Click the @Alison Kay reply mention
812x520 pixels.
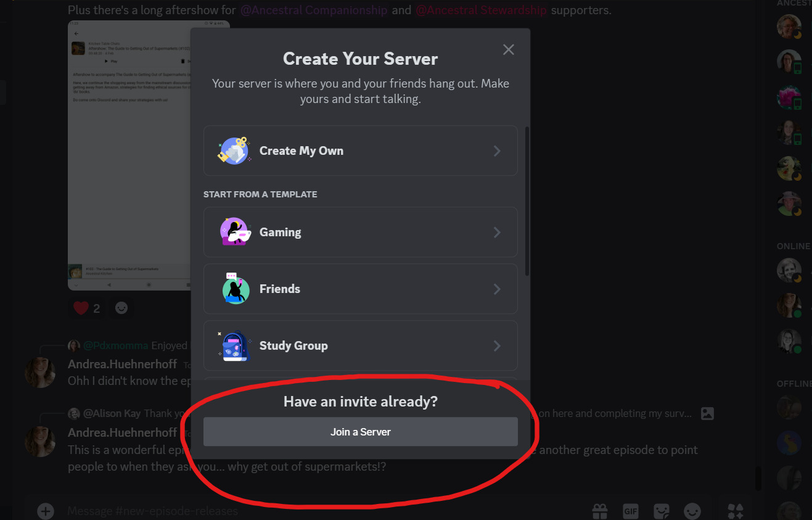[112, 413]
